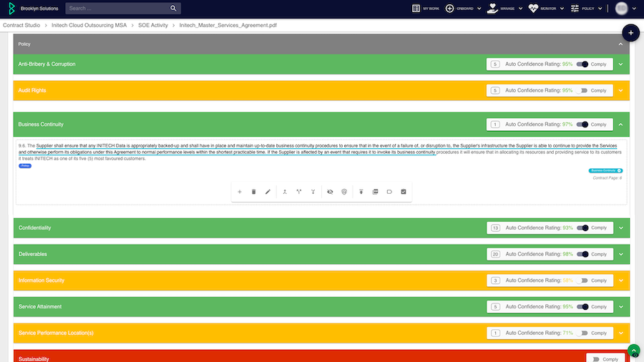The image size is (644, 362).
Task: Open the Monitor menu dropdown arrow
Action: click(x=562, y=8)
